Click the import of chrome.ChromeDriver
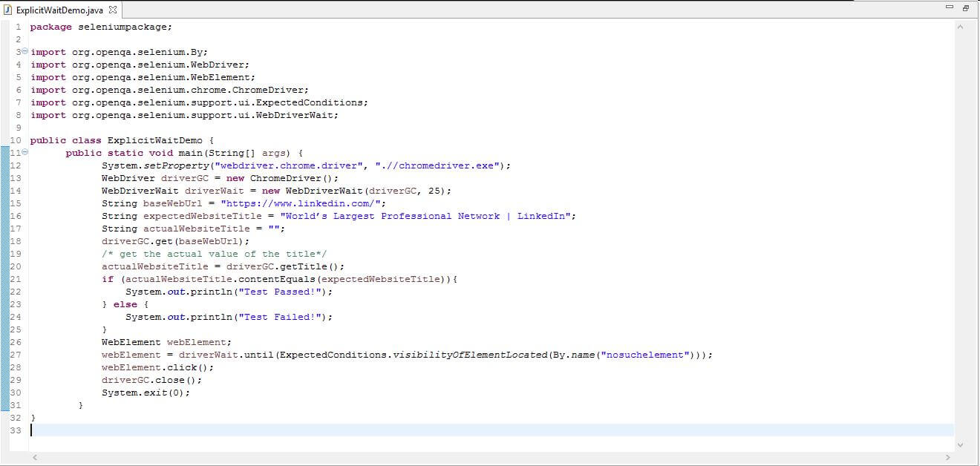The width and height of the screenshot is (980, 466). [170, 90]
